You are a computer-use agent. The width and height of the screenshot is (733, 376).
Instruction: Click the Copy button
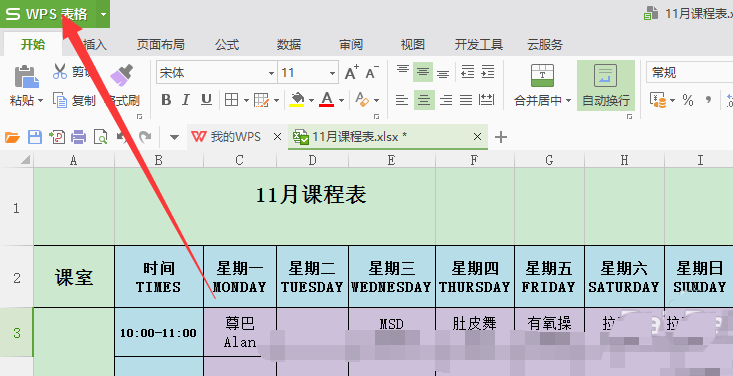74,100
